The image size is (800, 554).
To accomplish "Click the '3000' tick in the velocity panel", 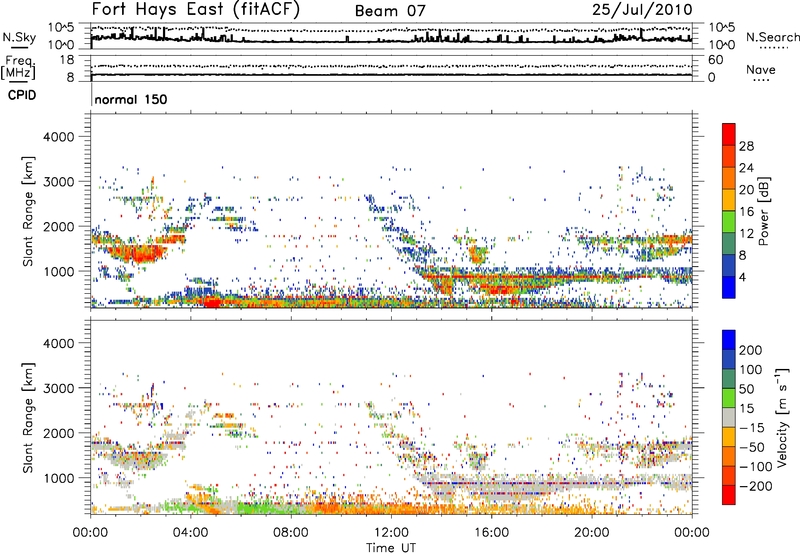I will point(59,388).
